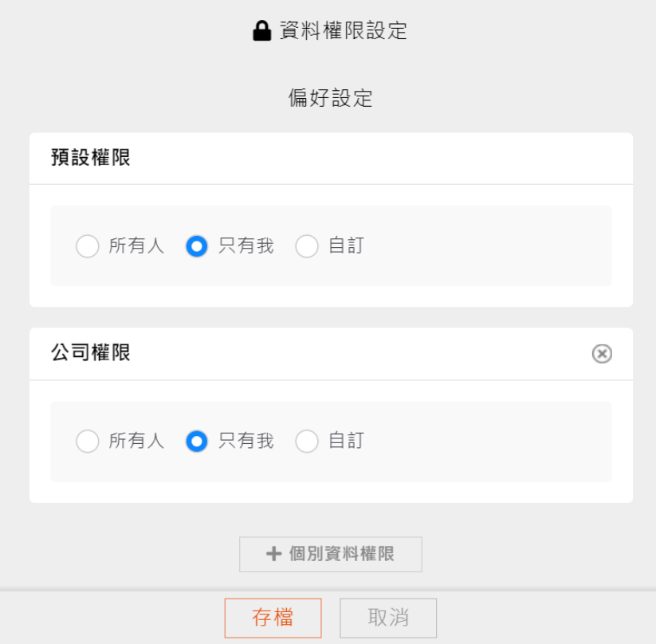Save settings with the 存檔 button

click(x=273, y=618)
